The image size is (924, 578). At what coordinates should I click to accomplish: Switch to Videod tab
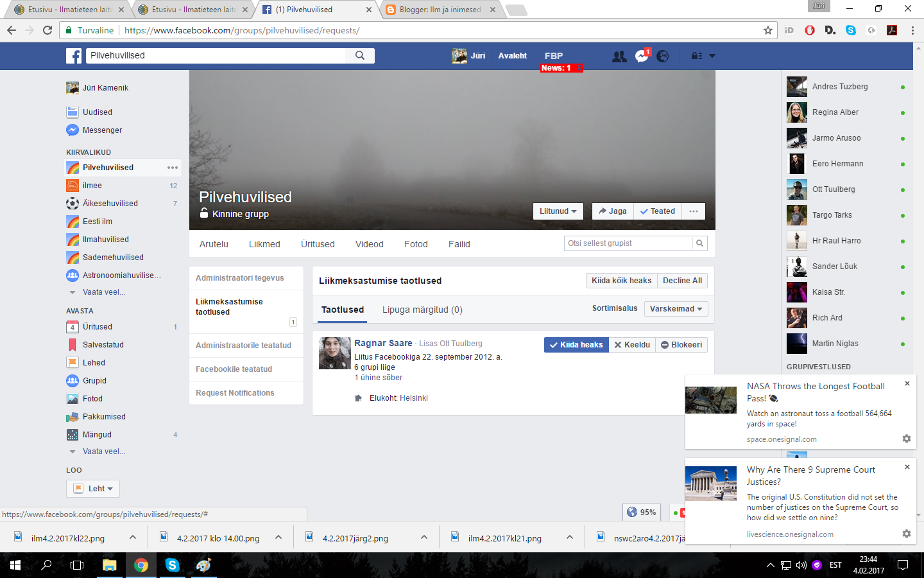(370, 244)
